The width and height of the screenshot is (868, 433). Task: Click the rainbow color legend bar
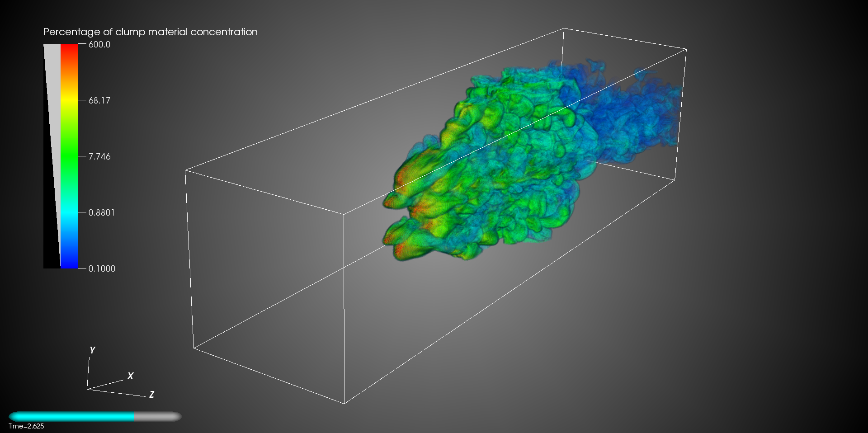[69, 156]
